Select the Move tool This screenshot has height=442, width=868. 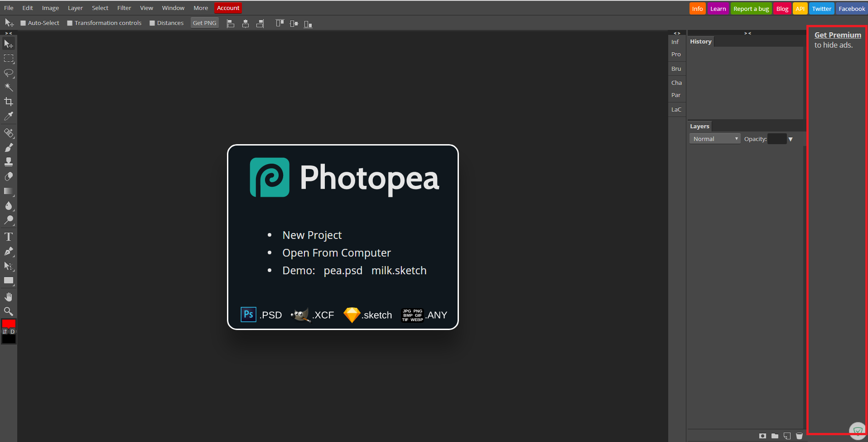(x=9, y=44)
